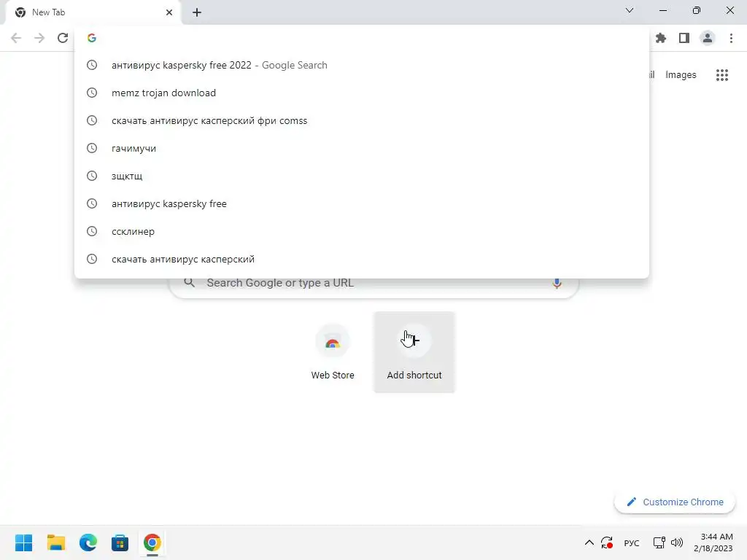Click the Customize Chrome button
The image size is (747, 560).
[675, 502]
